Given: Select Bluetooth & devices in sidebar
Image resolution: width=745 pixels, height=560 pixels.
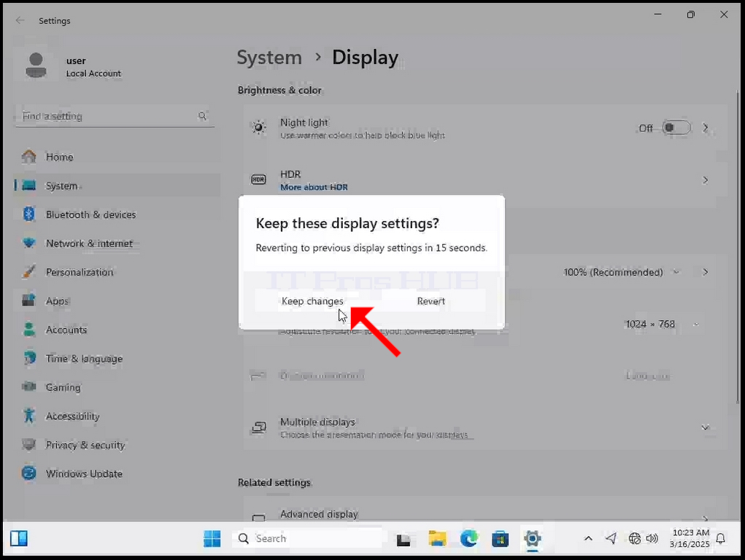Looking at the screenshot, I should coord(117,214).
